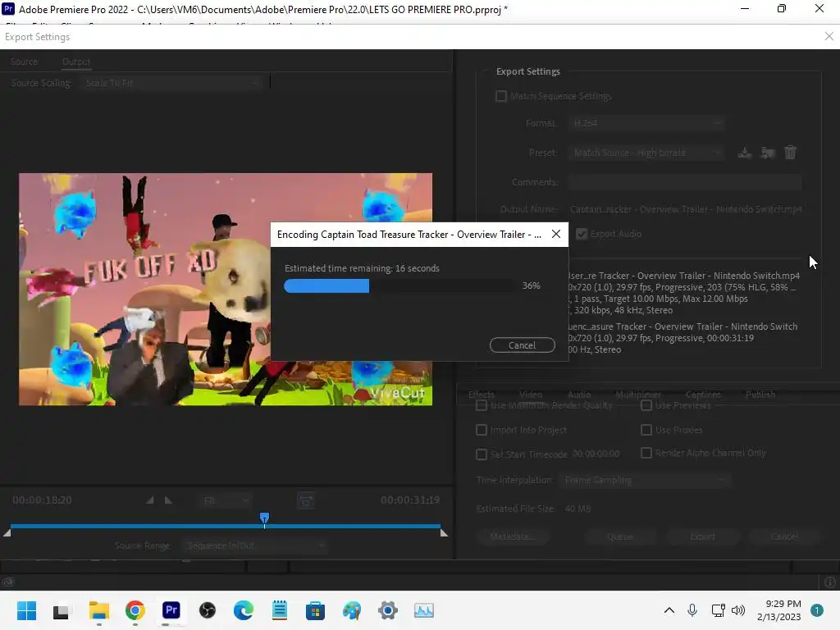Open the Captions tab
Screen dimensions: 840x630
pyautogui.click(x=703, y=395)
